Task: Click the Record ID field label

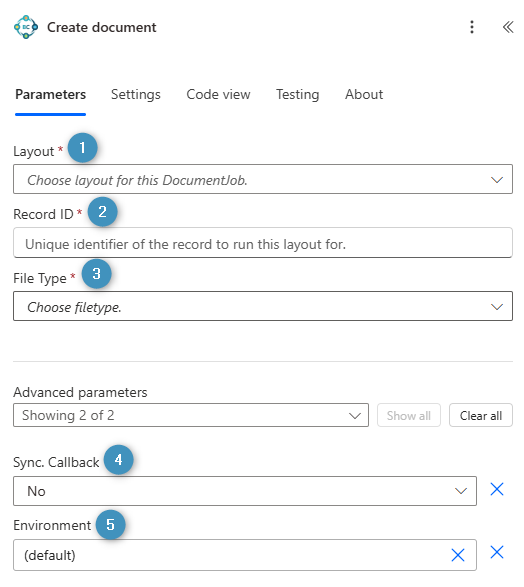Action: tap(43, 215)
